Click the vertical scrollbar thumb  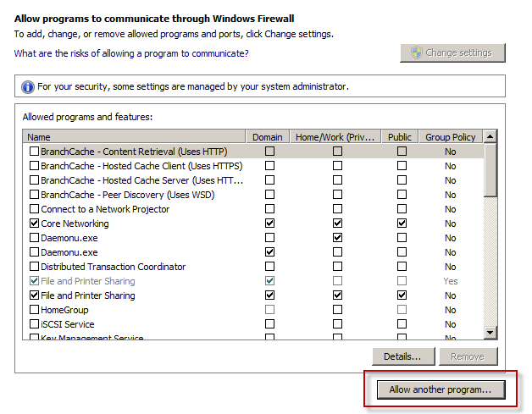(x=490, y=170)
